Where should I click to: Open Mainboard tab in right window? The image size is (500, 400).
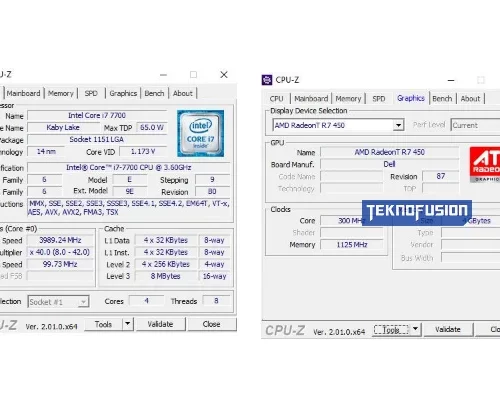(311, 99)
